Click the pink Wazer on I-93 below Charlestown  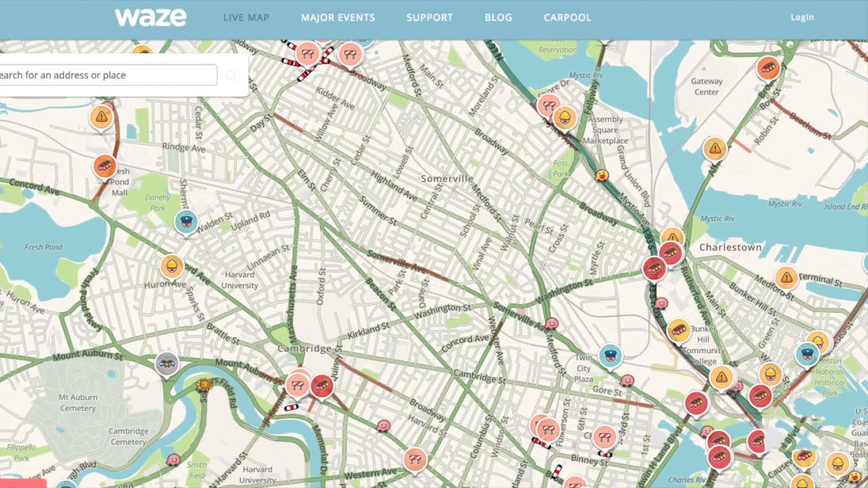661,303
